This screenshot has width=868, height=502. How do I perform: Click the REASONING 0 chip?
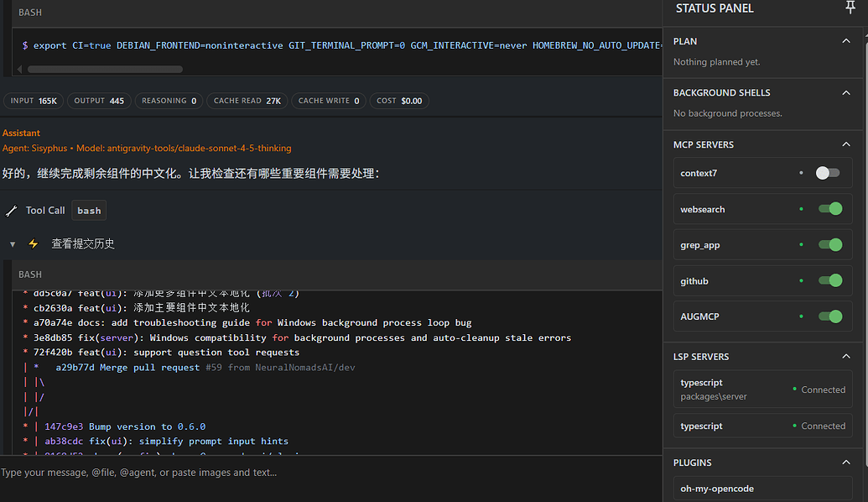169,101
